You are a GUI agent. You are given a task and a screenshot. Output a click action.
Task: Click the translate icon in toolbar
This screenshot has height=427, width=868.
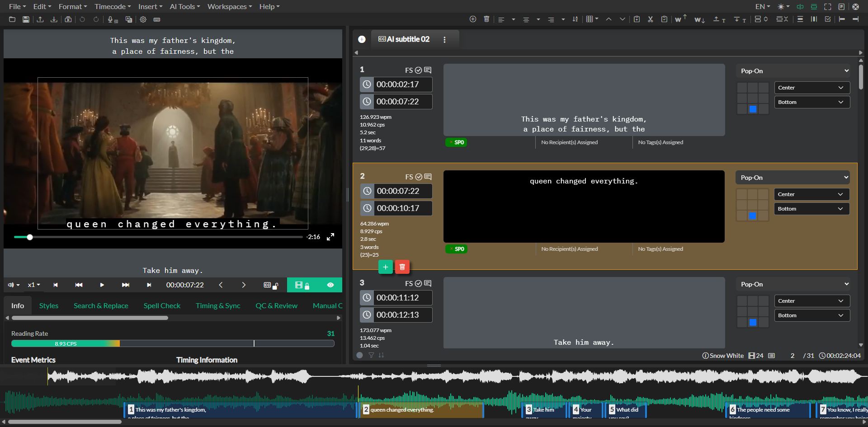129,19
